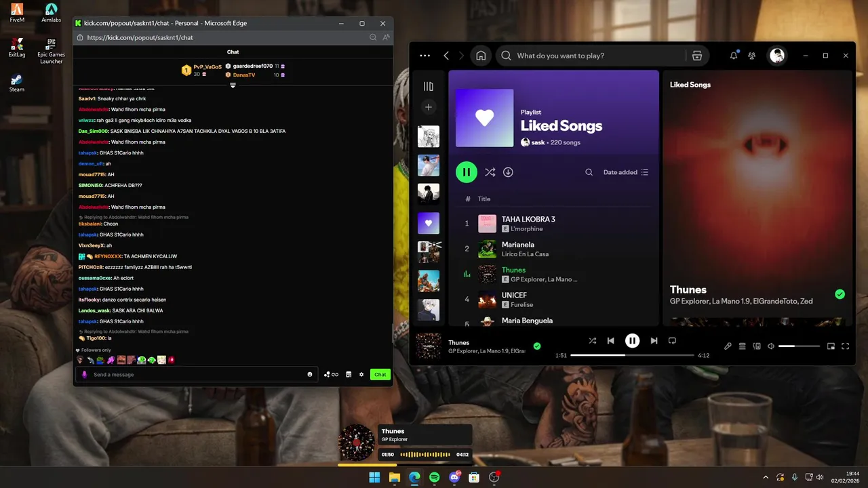The width and height of the screenshot is (868, 488).
Task: Click artist link L'morphine
Action: point(527,229)
